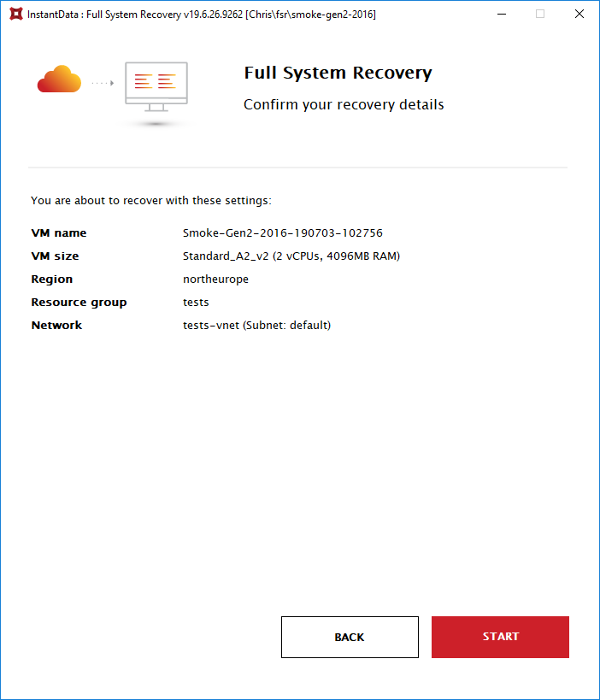Viewport: 600px width, 700px height.
Task: Go back with the BACK button
Action: [350, 637]
